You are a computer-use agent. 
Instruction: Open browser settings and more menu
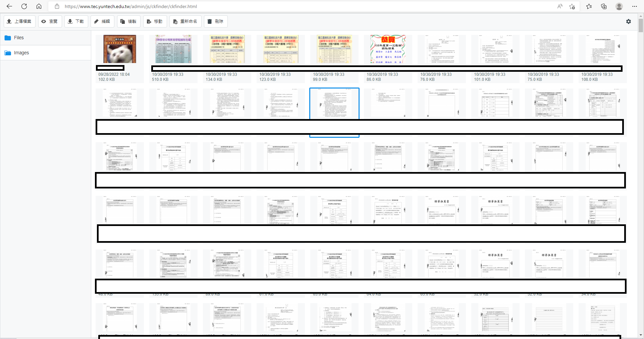click(635, 6)
